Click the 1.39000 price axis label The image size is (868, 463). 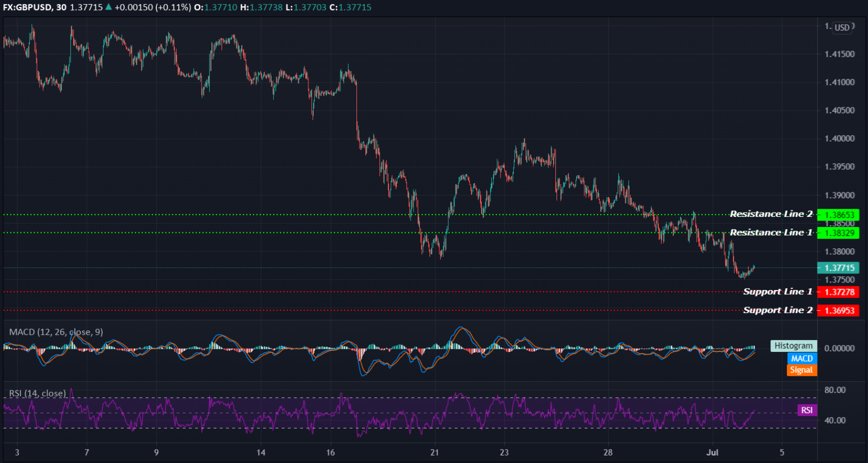[840, 195]
